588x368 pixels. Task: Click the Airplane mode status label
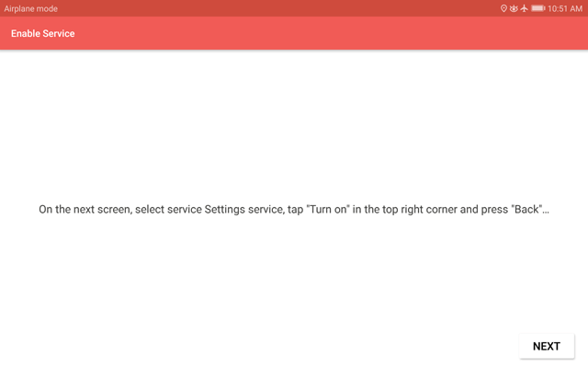click(x=30, y=8)
